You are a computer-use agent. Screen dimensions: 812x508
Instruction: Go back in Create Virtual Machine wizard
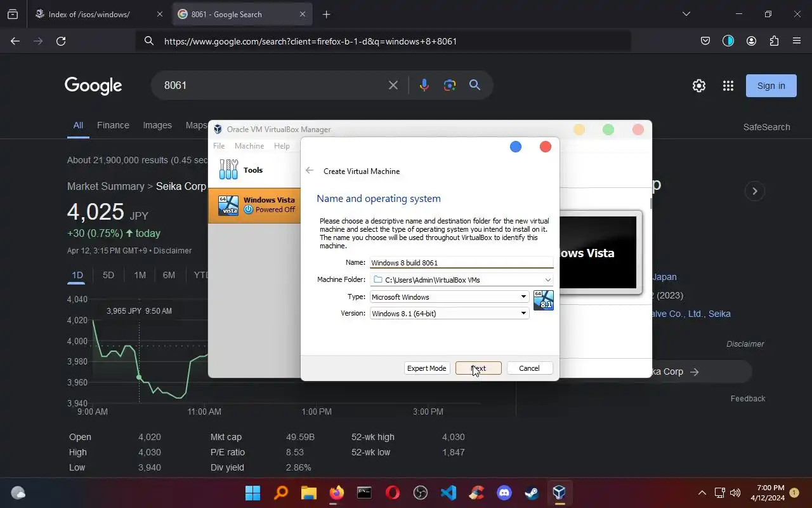[x=310, y=171]
